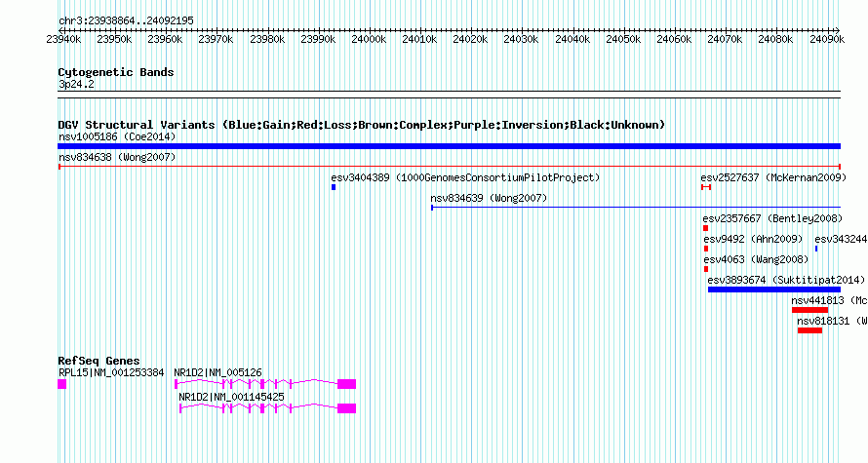
Task: Click the esv3404389 blue variant marker
Action: (334, 187)
